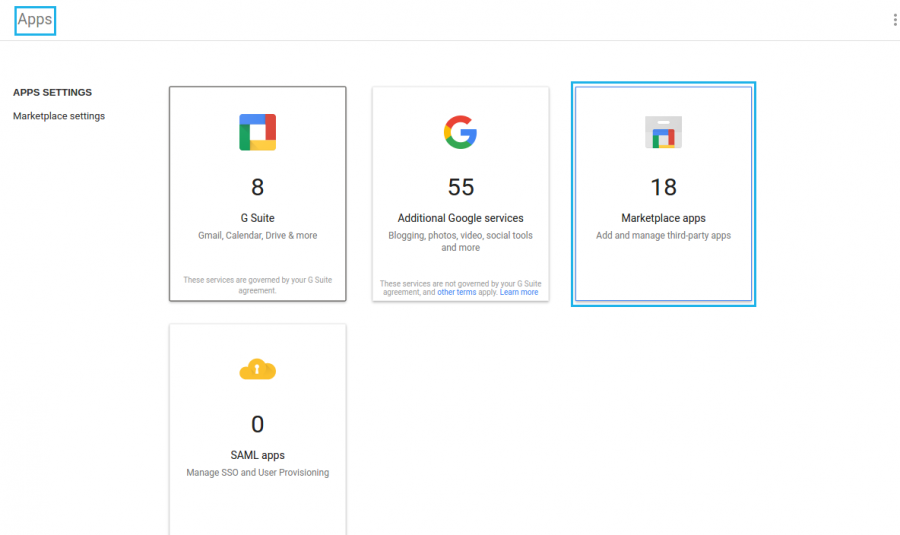Click the Google G logo icon
This screenshot has height=535, width=900.
[x=460, y=132]
